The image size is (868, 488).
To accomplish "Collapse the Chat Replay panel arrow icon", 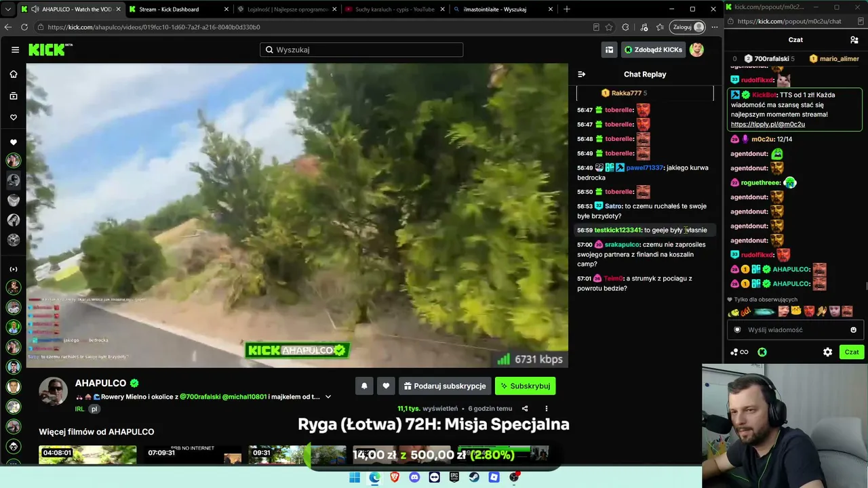I will [x=581, y=75].
